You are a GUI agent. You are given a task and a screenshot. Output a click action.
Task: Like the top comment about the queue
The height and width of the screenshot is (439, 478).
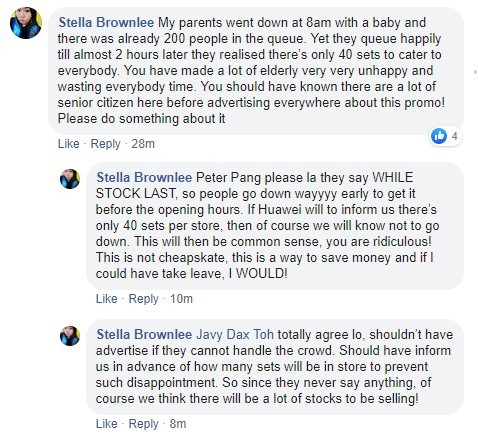tap(69, 144)
